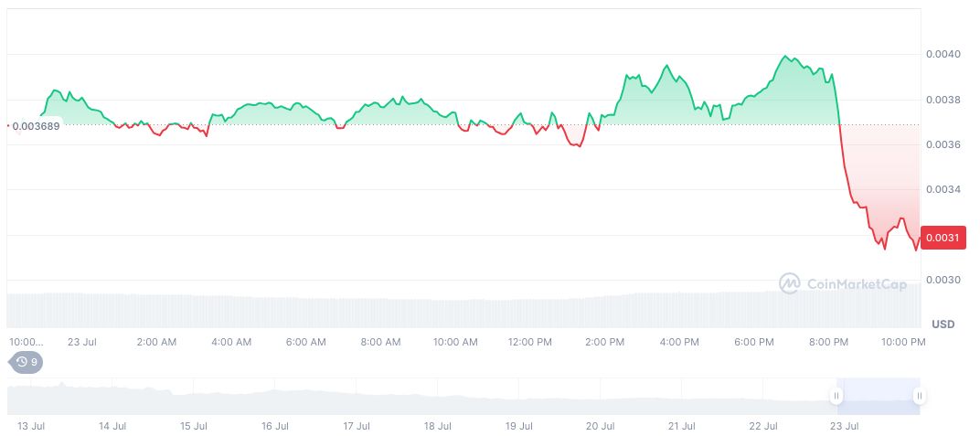Click 16 Jul on the range navigator
Screen dimensions: 980x436
(x=274, y=426)
